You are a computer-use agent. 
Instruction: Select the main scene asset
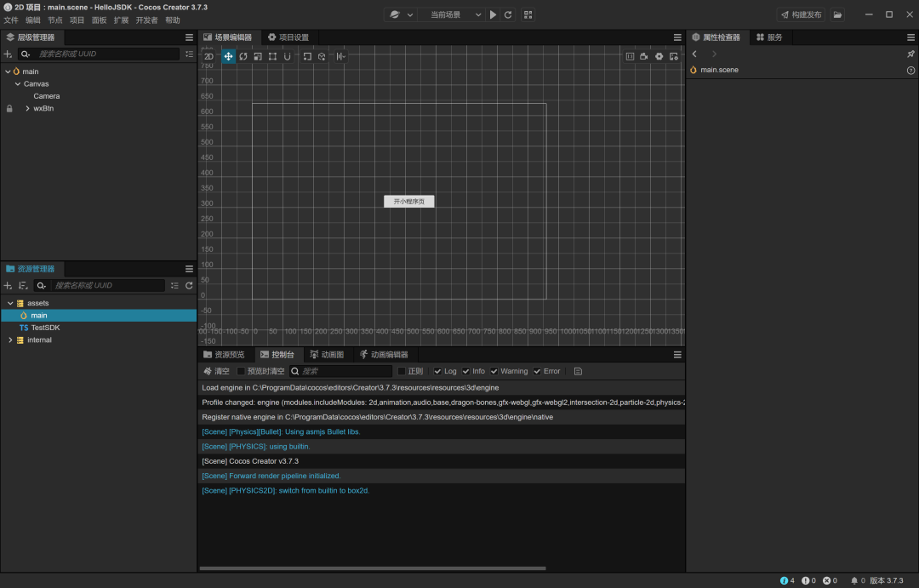[98, 316]
